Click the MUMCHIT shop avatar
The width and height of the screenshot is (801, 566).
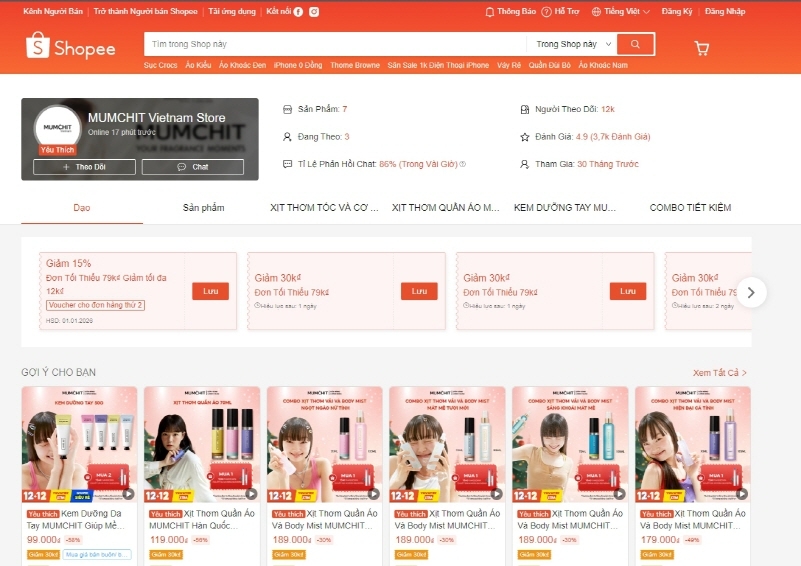[58, 129]
